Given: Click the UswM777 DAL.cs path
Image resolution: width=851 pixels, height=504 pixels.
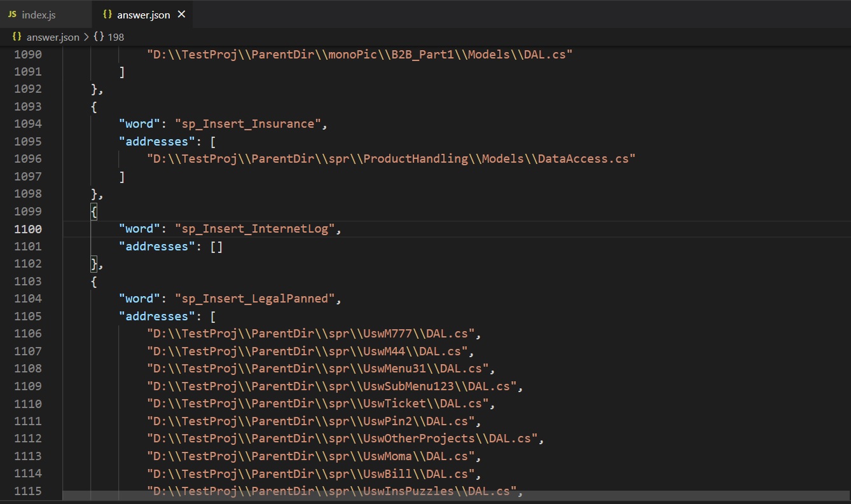Looking at the screenshot, I should [311, 333].
